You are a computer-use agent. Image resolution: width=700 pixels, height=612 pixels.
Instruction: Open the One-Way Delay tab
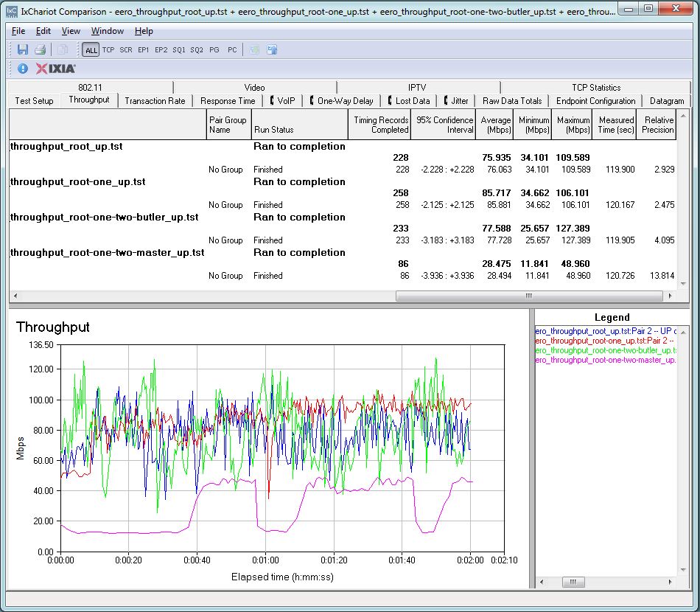[x=341, y=101]
